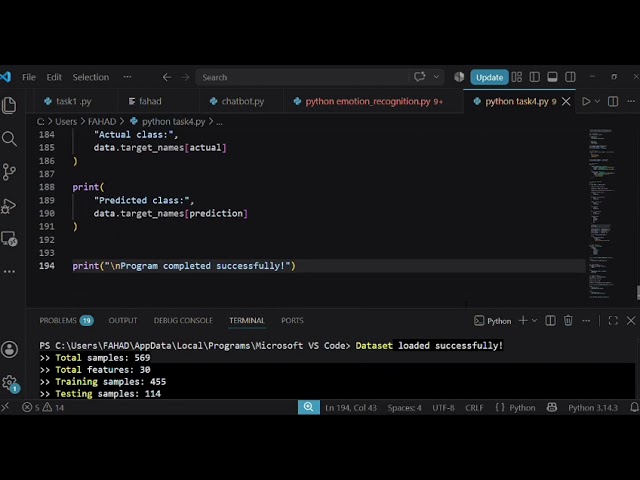Toggle the primary side bar
Viewport: 640px width, 480px height.
pyautogui.click(x=535, y=77)
